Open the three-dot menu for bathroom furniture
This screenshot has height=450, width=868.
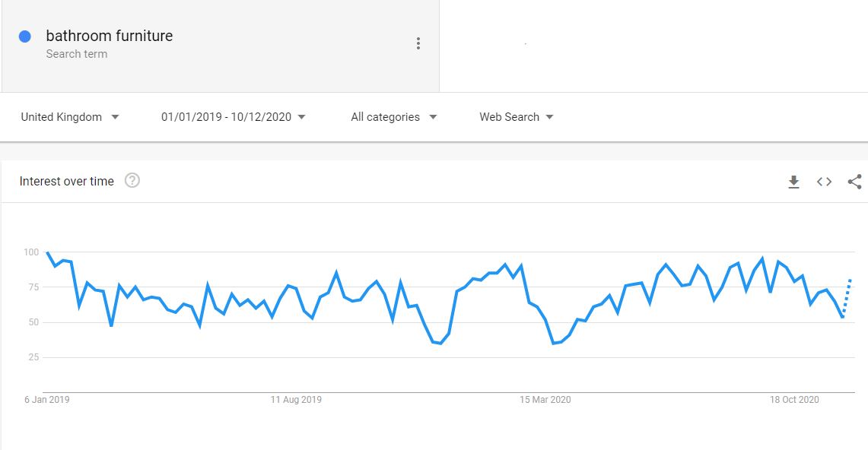[418, 43]
